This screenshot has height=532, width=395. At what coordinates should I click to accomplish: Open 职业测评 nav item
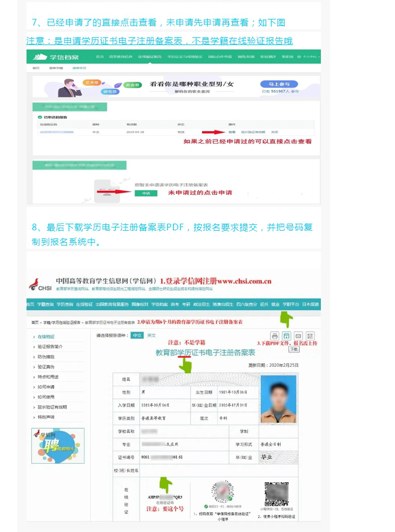click(x=268, y=57)
